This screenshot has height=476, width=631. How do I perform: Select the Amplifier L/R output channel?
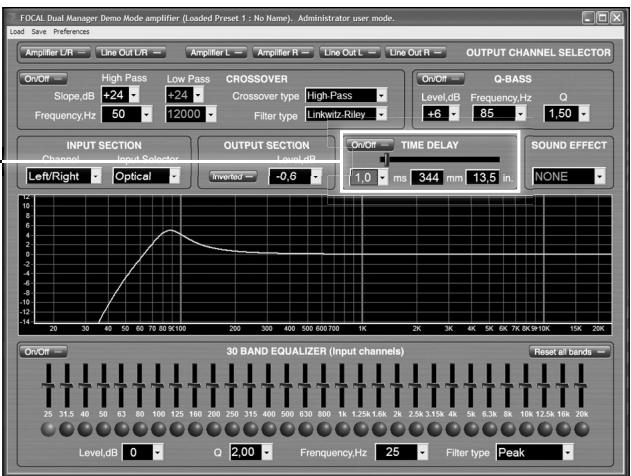point(51,51)
